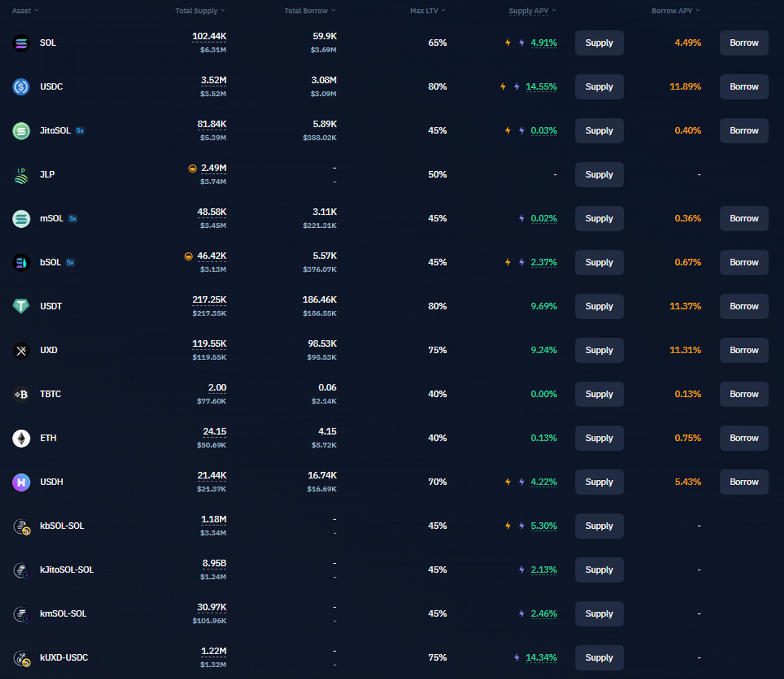
Task: Click Borrow button for ETH
Action: point(744,438)
